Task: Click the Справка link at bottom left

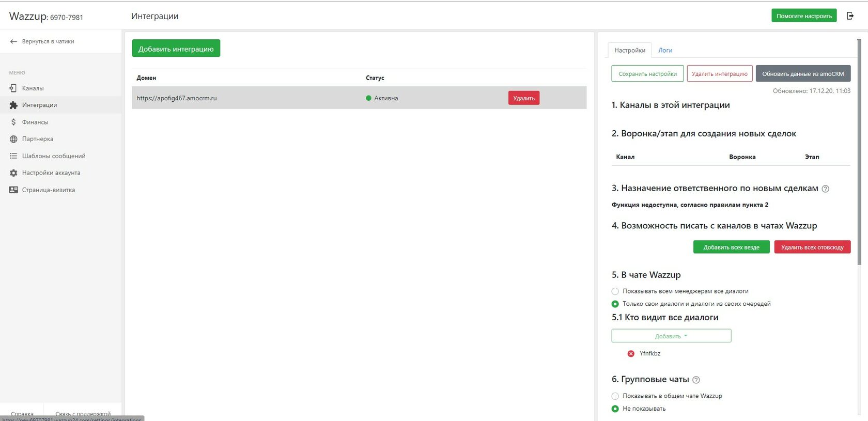Action: (x=22, y=414)
